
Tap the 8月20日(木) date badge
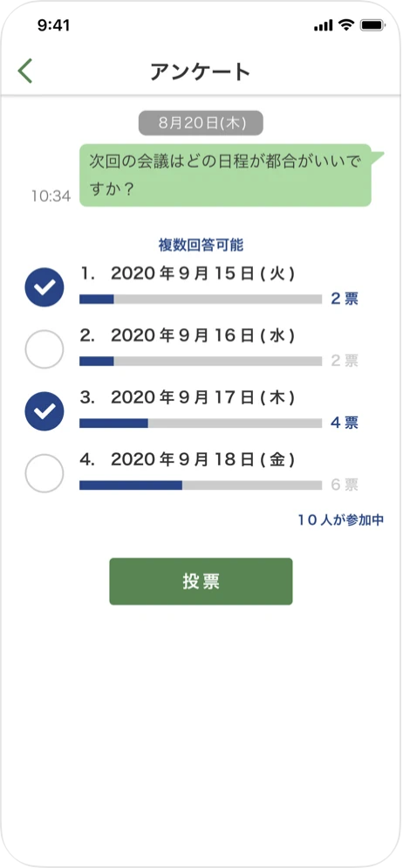(x=201, y=123)
